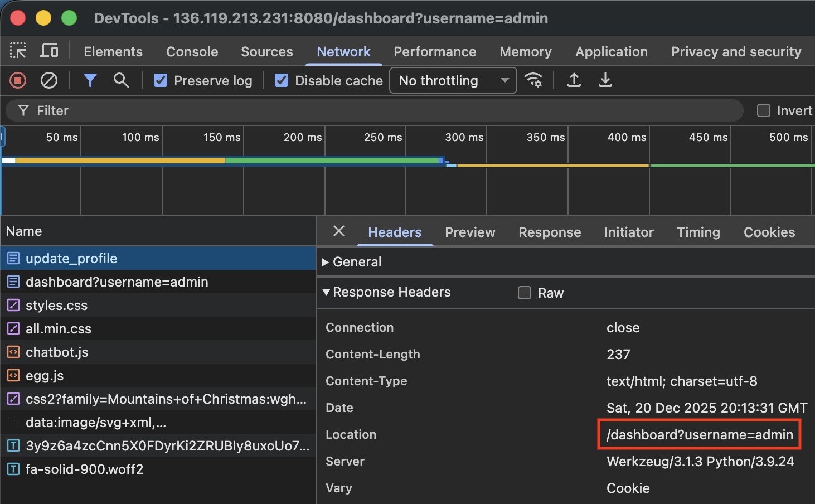Enable the Raw headers checkbox

pyautogui.click(x=525, y=293)
